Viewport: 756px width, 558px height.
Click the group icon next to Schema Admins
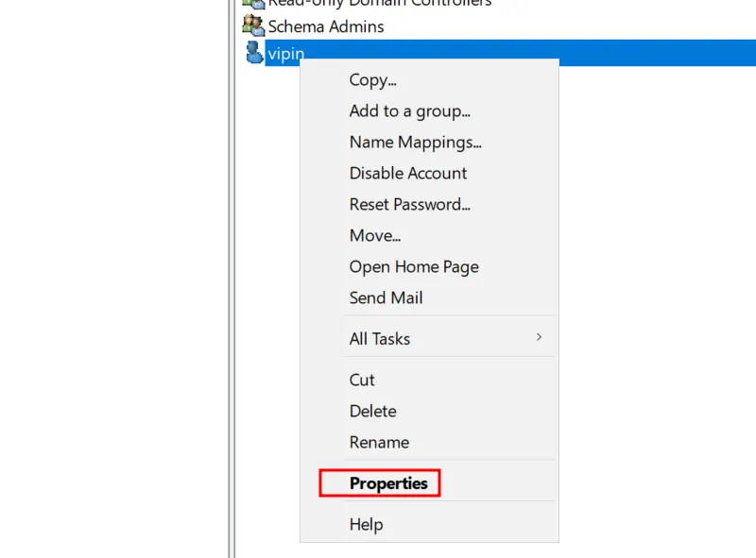click(x=252, y=25)
